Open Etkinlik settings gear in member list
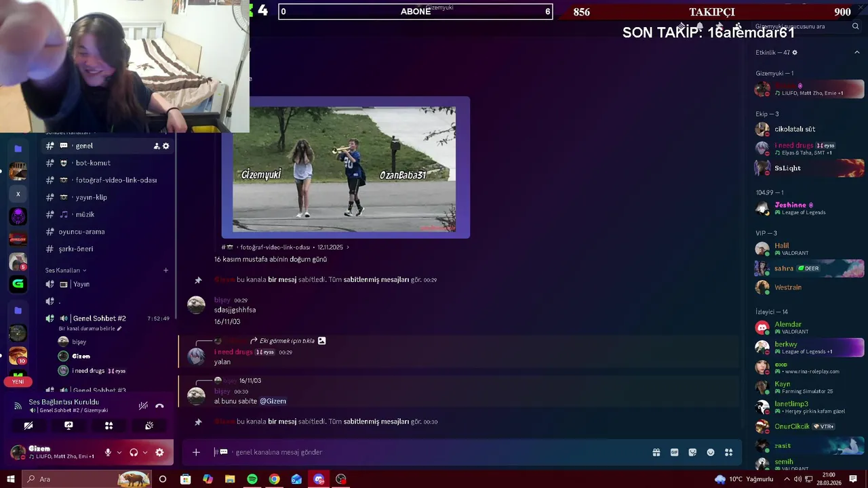The width and height of the screenshot is (868, 488). tap(795, 52)
